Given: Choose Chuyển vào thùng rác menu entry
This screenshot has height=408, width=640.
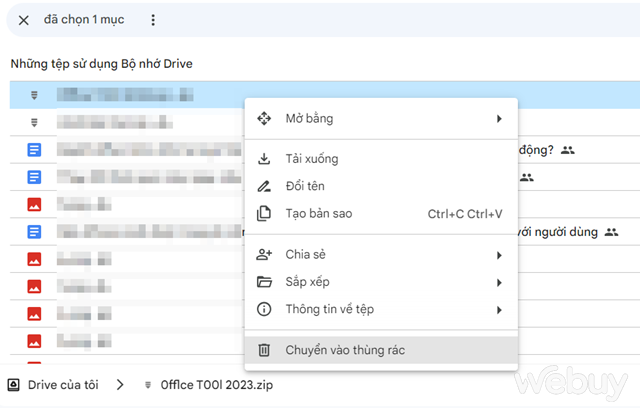Looking at the screenshot, I should pyautogui.click(x=381, y=350).
